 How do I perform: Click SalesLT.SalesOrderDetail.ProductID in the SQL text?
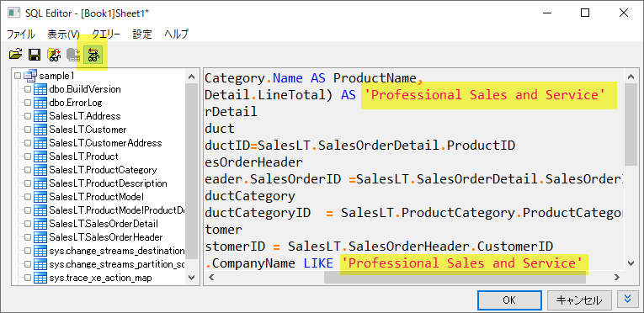(387, 146)
